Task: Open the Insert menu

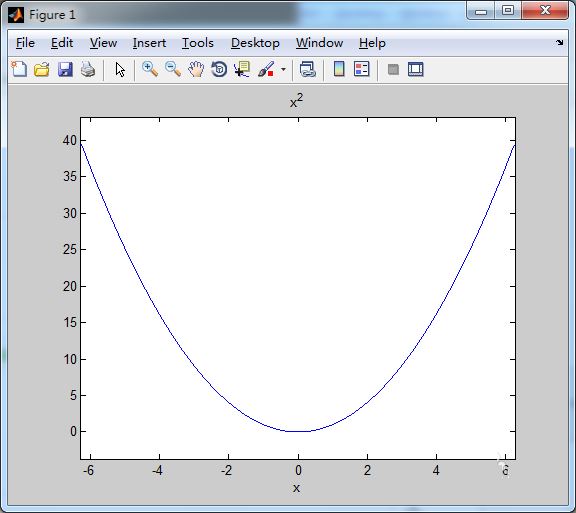Action: pyautogui.click(x=149, y=43)
